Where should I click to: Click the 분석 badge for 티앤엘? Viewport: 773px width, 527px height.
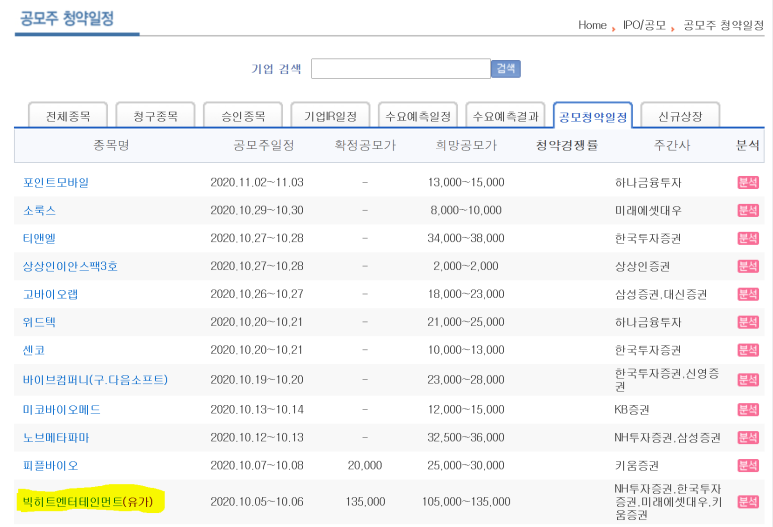[x=748, y=238]
